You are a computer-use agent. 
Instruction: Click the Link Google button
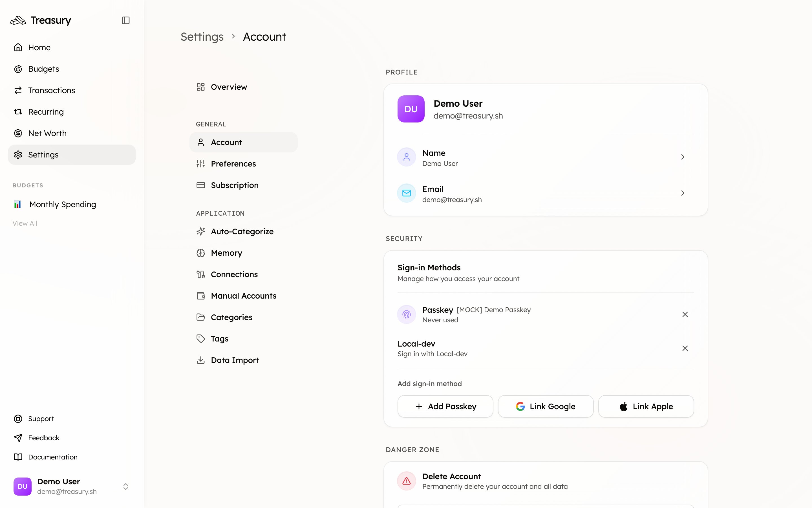click(546, 406)
